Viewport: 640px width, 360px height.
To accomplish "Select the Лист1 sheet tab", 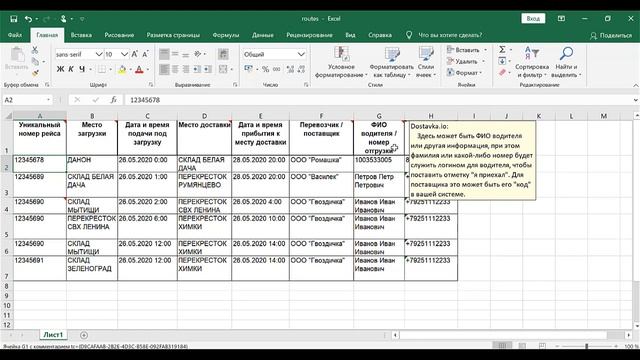I will coord(53,335).
